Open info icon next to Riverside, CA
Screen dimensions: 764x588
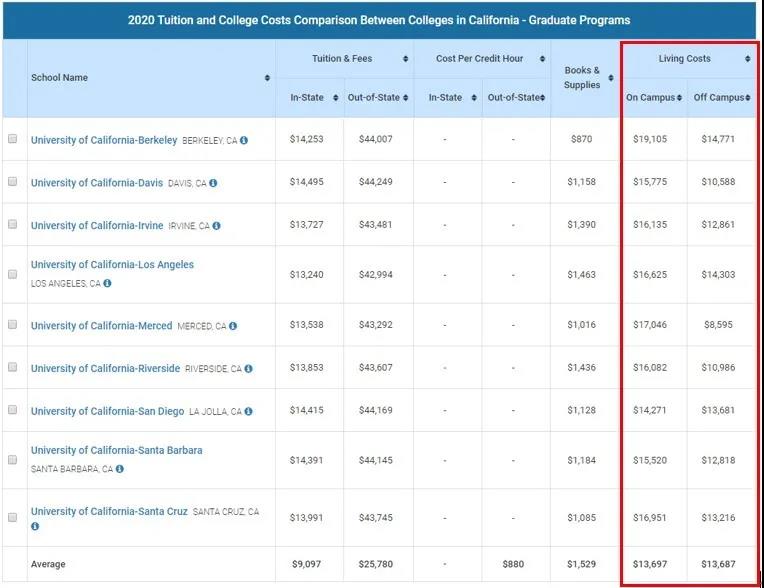[248, 369]
